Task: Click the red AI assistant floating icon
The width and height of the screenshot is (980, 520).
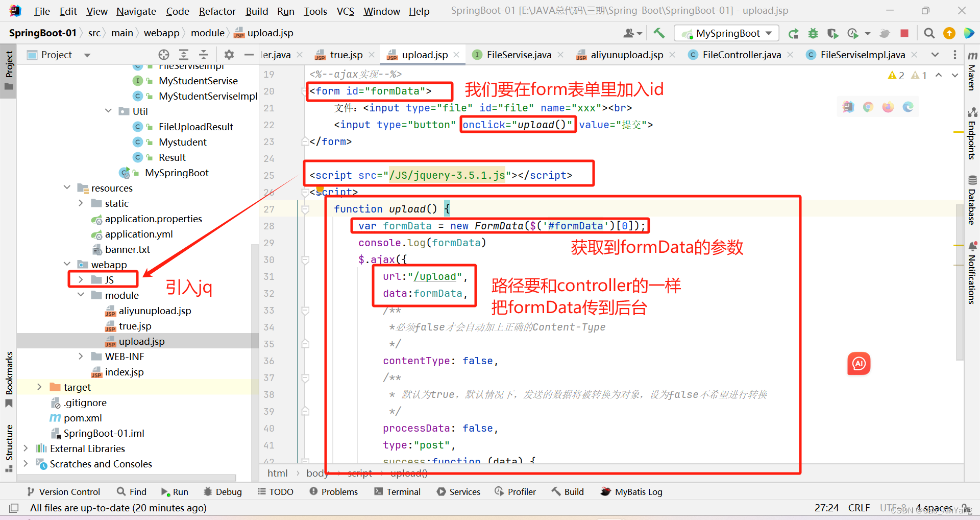Action: click(859, 364)
